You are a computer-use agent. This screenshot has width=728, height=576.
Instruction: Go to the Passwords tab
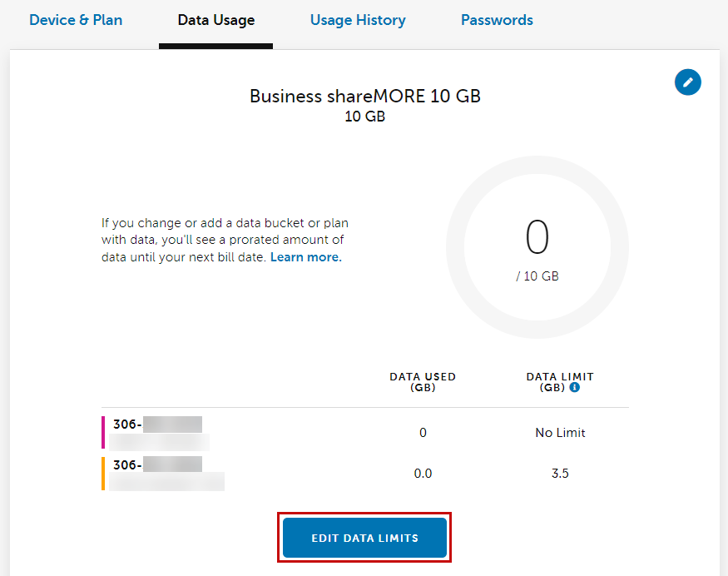(x=497, y=20)
